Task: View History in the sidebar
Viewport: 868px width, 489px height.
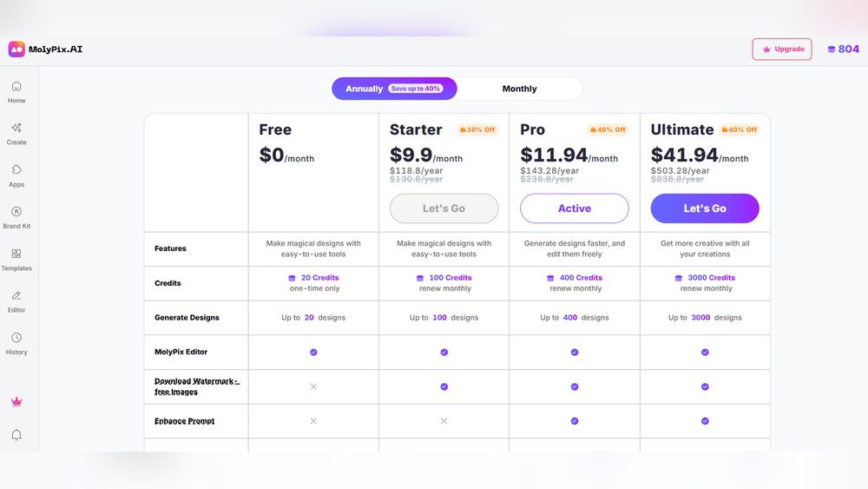Action: [x=16, y=338]
